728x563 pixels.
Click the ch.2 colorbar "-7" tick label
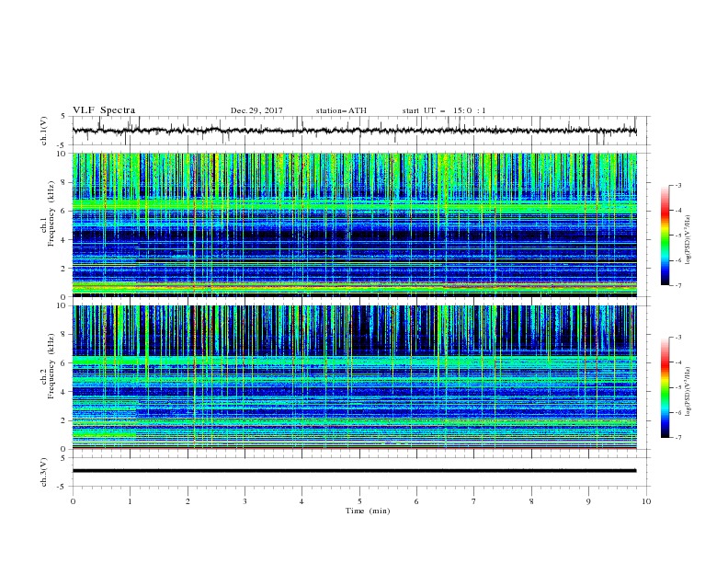click(x=677, y=437)
